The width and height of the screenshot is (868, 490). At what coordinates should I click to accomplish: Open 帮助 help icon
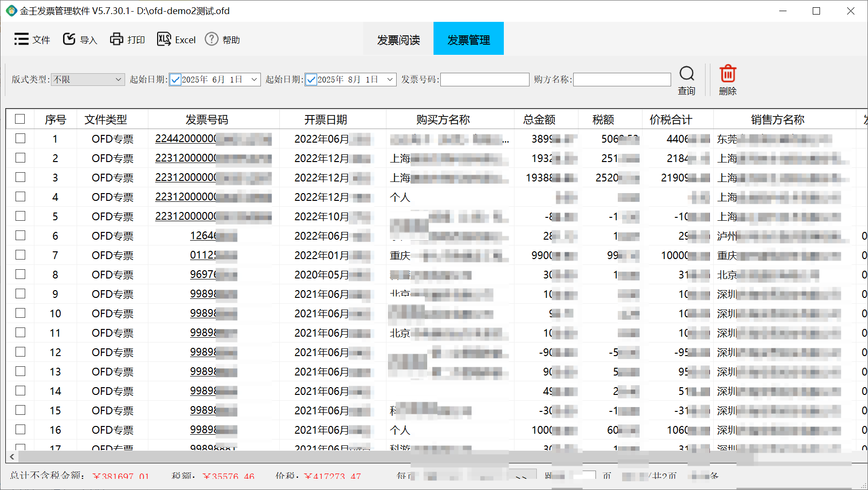[x=211, y=39]
